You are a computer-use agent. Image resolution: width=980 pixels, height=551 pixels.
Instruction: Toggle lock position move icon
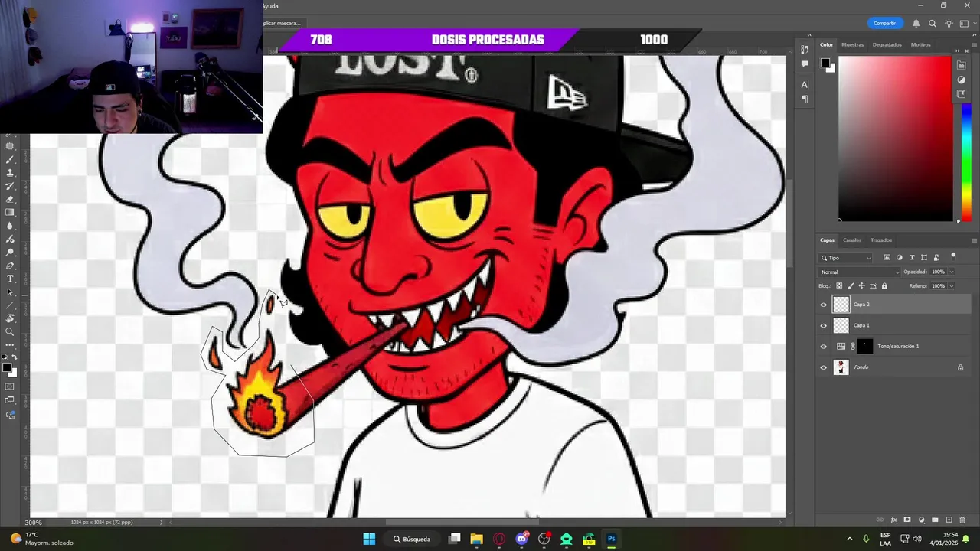pyautogui.click(x=862, y=285)
